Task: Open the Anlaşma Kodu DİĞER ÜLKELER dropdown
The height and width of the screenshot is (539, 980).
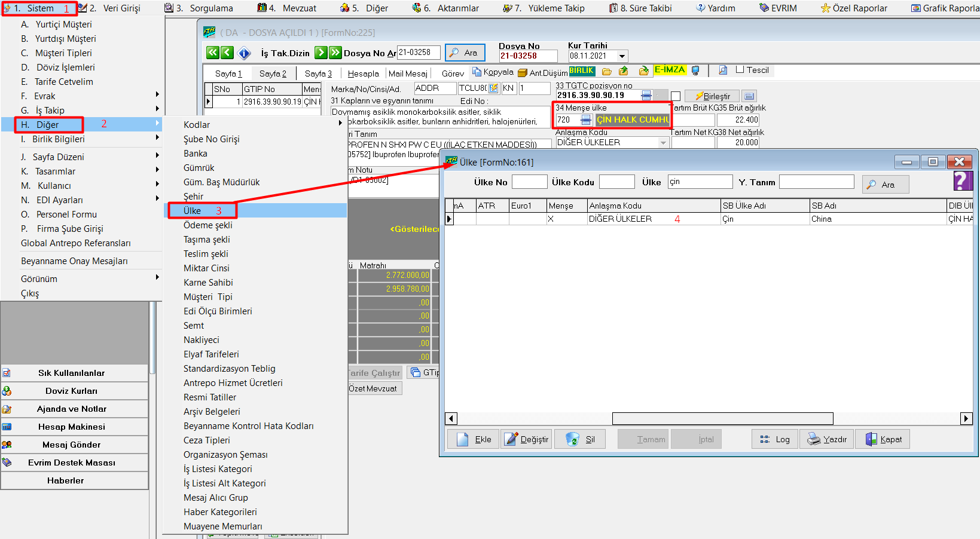Action: pyautogui.click(x=663, y=143)
